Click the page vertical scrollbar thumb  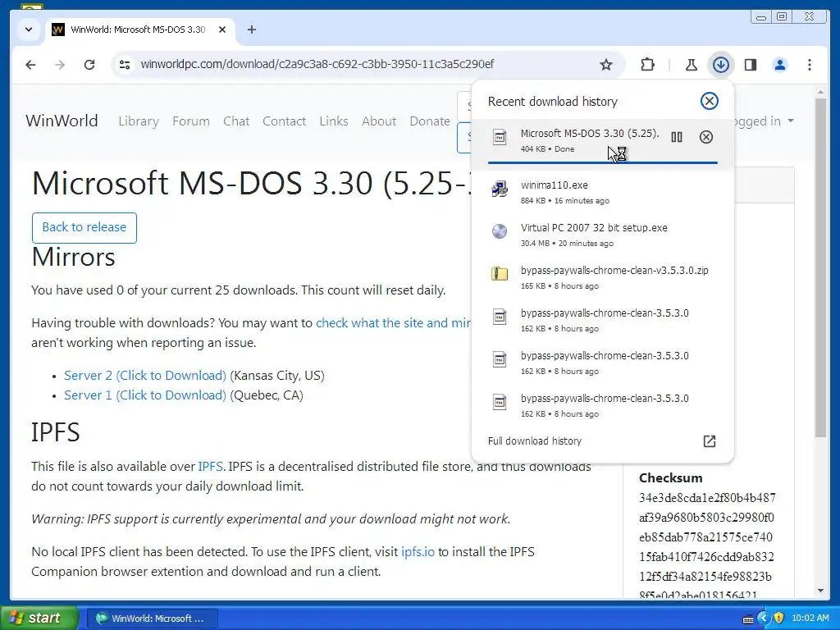tap(820, 268)
